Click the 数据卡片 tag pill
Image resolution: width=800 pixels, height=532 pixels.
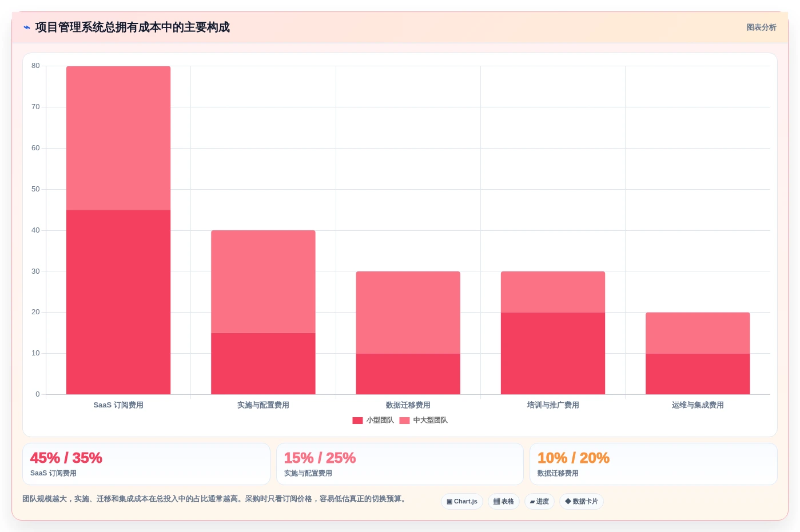click(x=582, y=502)
